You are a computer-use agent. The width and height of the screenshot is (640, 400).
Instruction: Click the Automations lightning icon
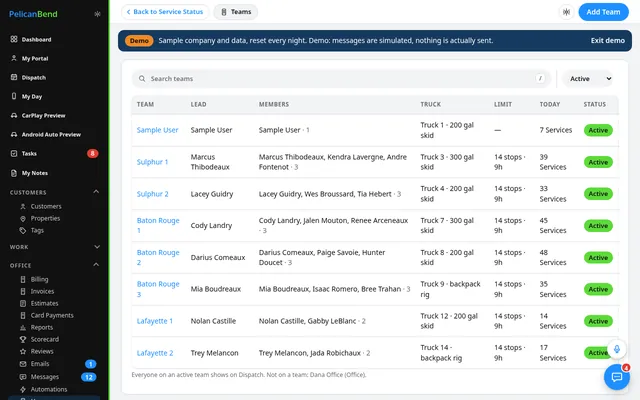click(x=23, y=389)
